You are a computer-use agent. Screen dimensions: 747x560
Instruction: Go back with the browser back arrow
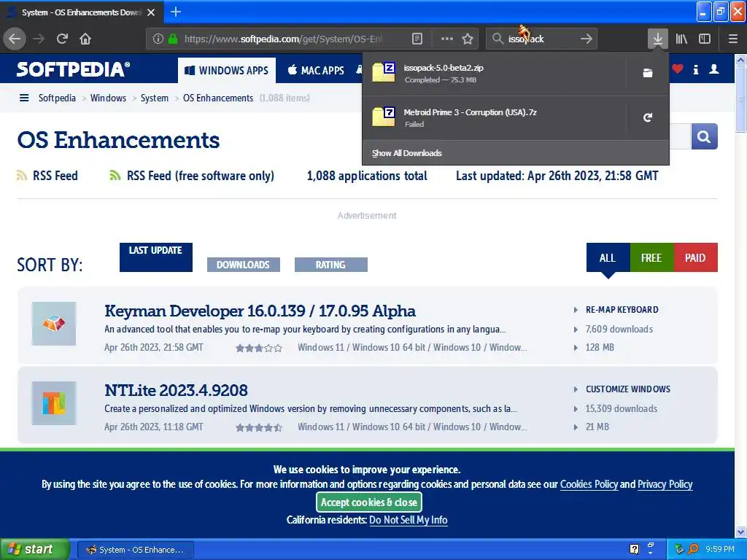point(15,39)
